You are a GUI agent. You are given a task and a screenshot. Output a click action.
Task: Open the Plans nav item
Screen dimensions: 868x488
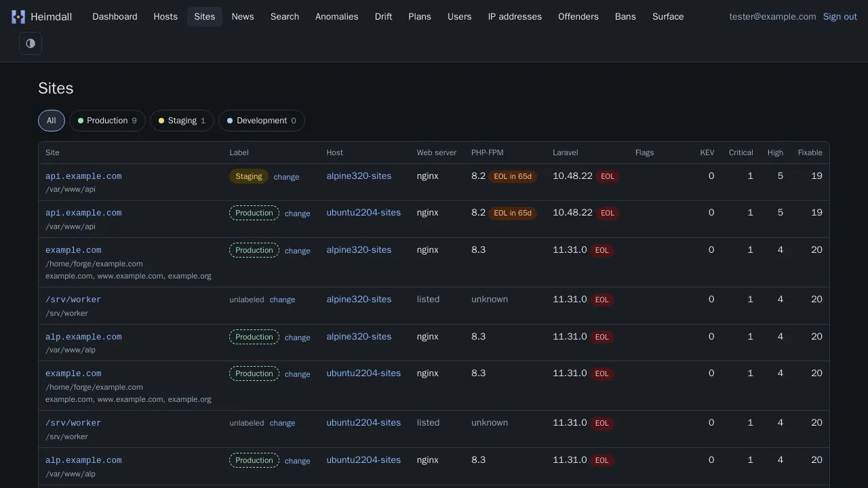[x=420, y=17]
